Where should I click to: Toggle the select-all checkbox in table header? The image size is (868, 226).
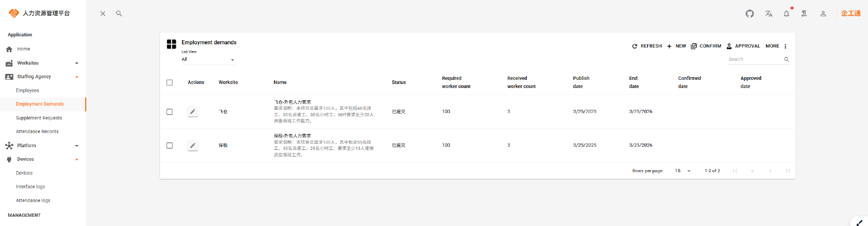pyautogui.click(x=169, y=83)
